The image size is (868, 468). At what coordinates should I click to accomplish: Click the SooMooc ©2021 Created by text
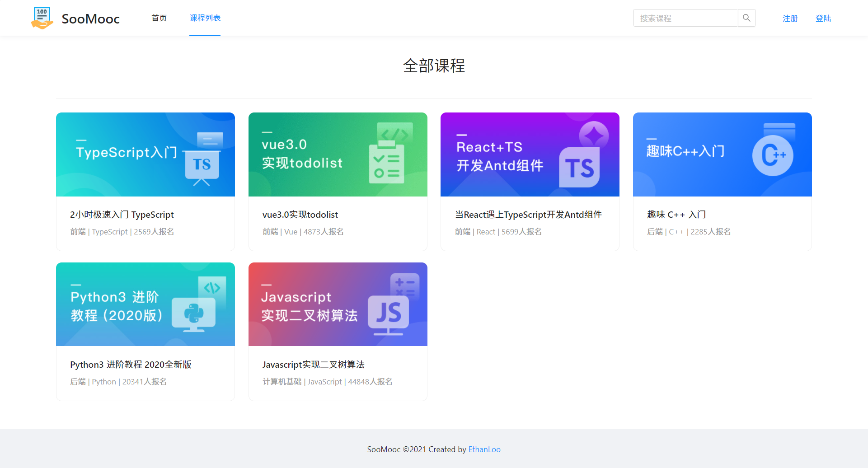(417, 449)
